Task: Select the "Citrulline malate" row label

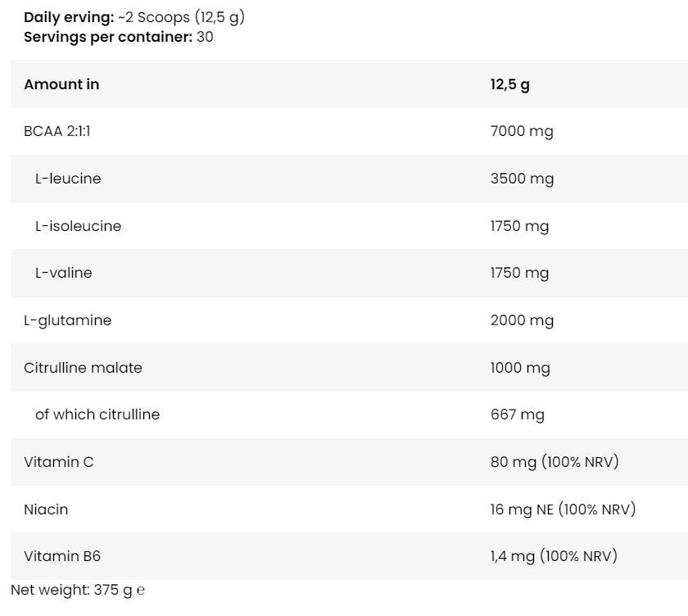Action: click(83, 368)
